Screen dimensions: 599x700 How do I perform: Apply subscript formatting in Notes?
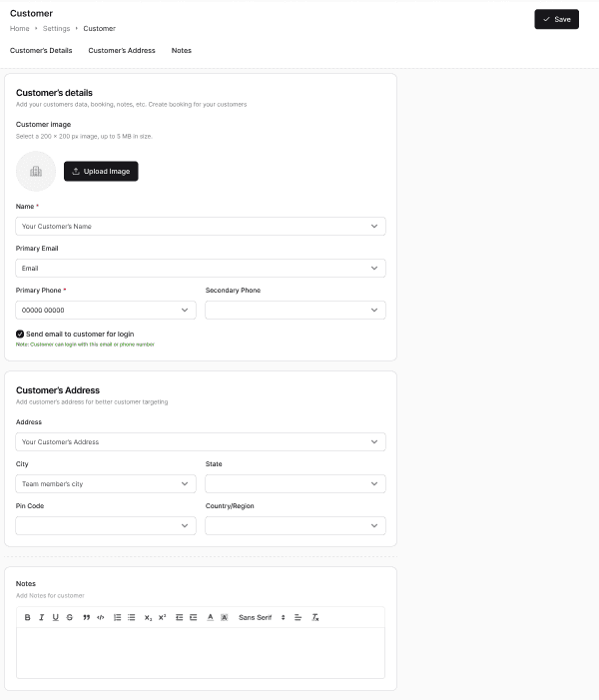[148, 617]
